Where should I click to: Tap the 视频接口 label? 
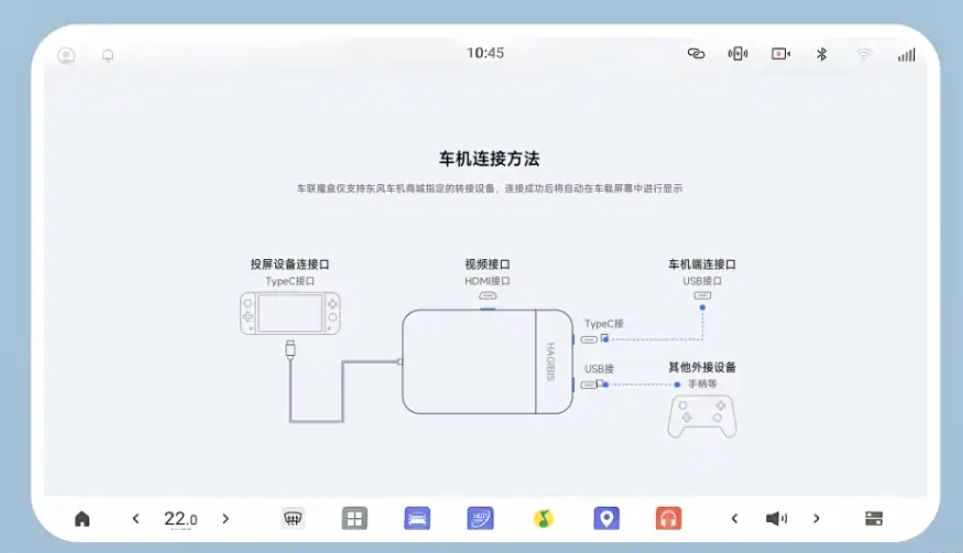488,264
